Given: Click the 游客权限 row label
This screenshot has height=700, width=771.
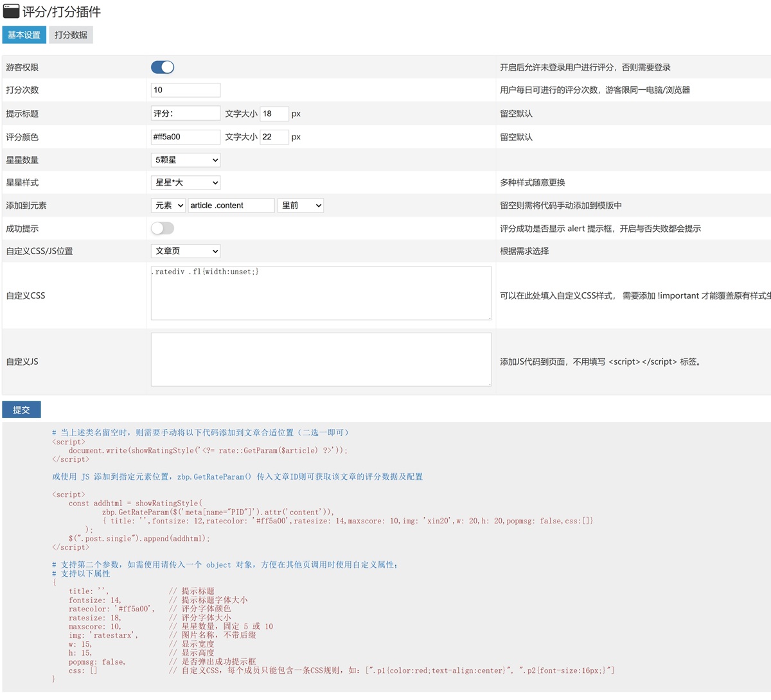Looking at the screenshot, I should [x=22, y=67].
